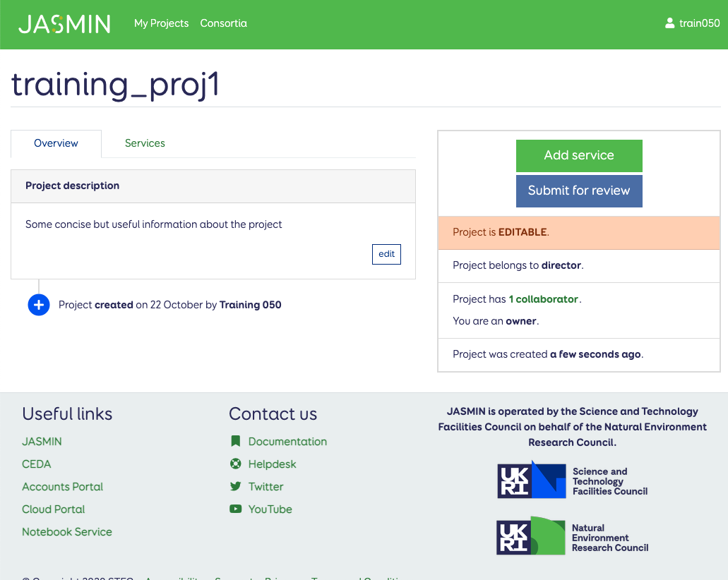Screen dimensions: 728x580
Task: Click the Documentation bookmark icon
Action: (236, 442)
